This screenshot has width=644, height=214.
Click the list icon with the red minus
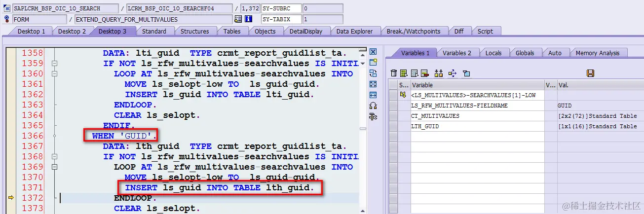tap(424, 73)
